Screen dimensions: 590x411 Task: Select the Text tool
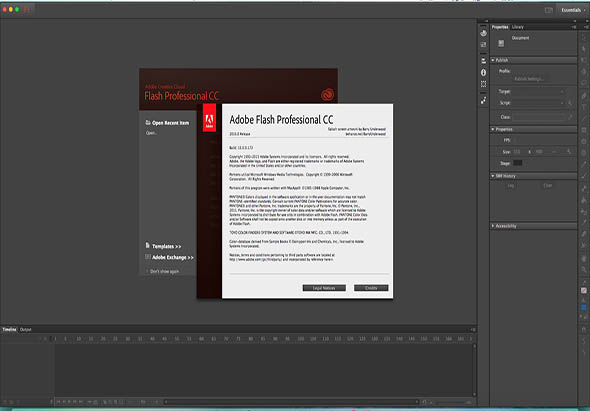tap(584, 107)
